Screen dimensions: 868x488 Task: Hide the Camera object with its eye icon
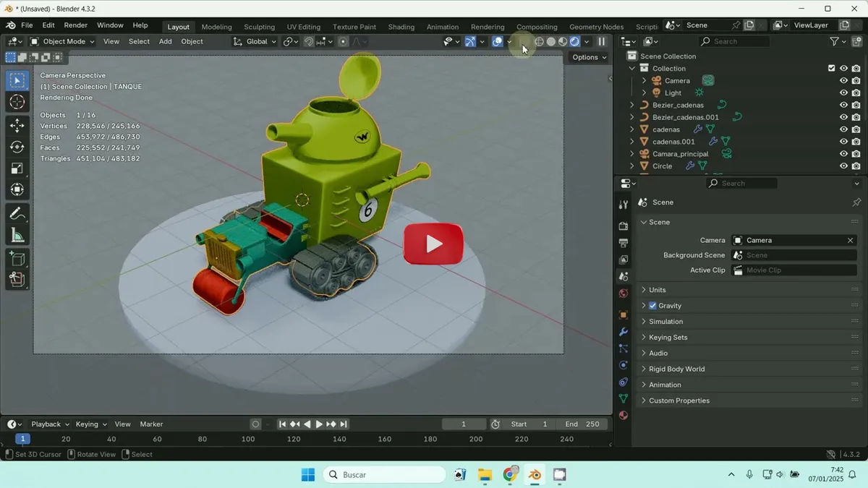coord(843,81)
